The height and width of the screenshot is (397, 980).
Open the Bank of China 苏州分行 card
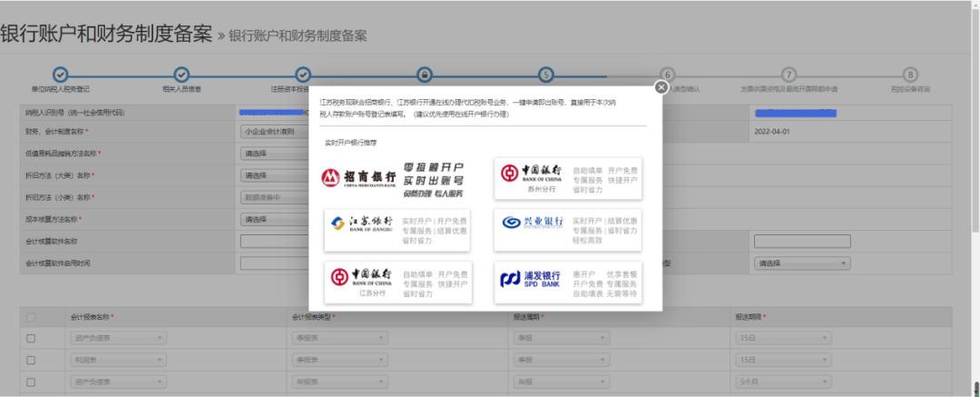click(567, 178)
